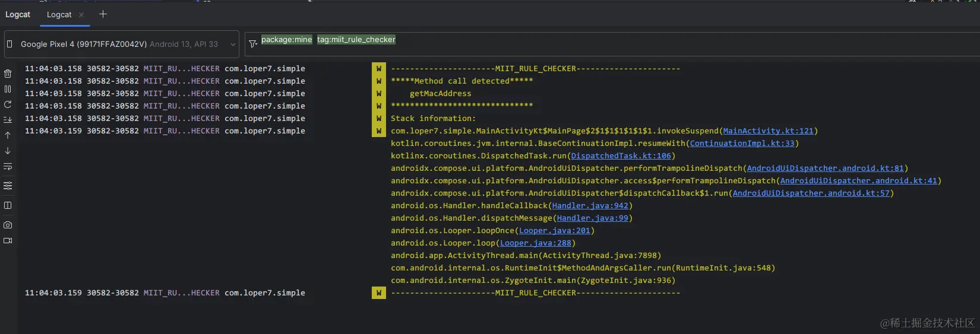Select the first Logcat panel tab
This screenshot has width=980, height=334.
(x=18, y=14)
